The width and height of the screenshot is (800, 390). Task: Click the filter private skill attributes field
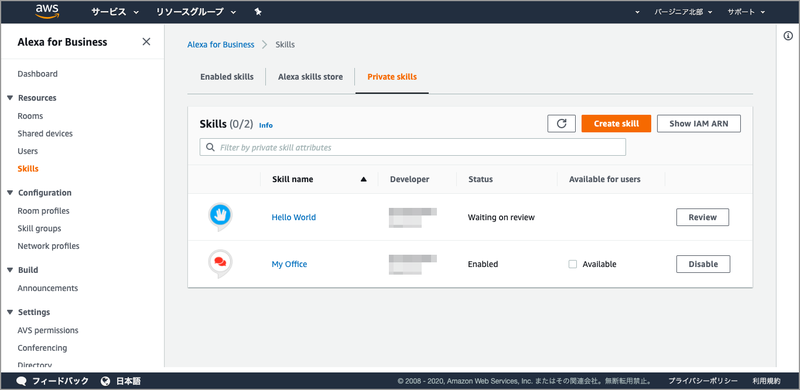point(412,147)
